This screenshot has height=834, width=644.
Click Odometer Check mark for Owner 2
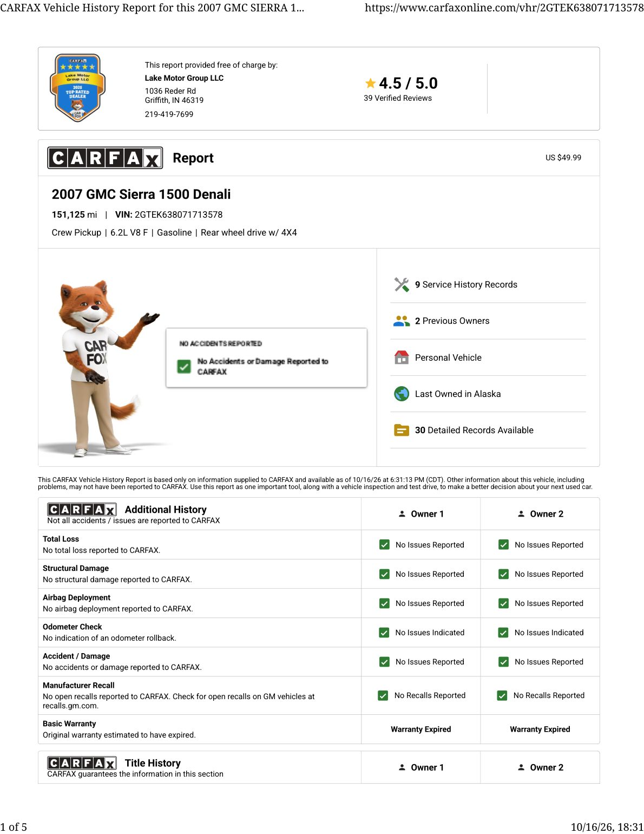[x=503, y=633]
